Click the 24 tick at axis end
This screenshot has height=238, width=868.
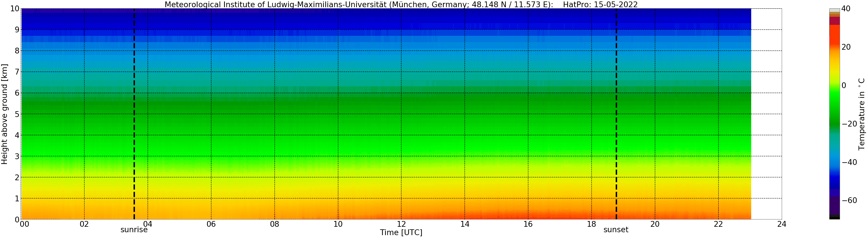pos(782,224)
